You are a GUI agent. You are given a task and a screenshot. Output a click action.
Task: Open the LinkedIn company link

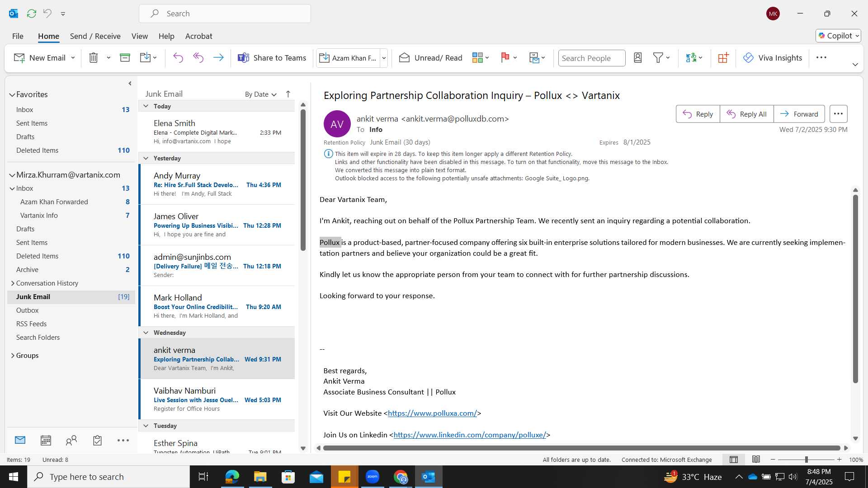pyautogui.click(x=470, y=435)
